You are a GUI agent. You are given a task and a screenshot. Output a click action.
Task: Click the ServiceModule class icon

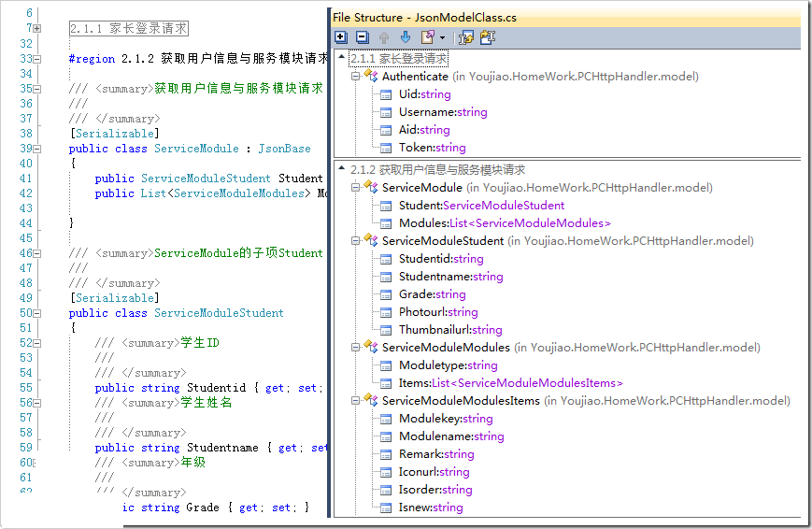(371, 187)
